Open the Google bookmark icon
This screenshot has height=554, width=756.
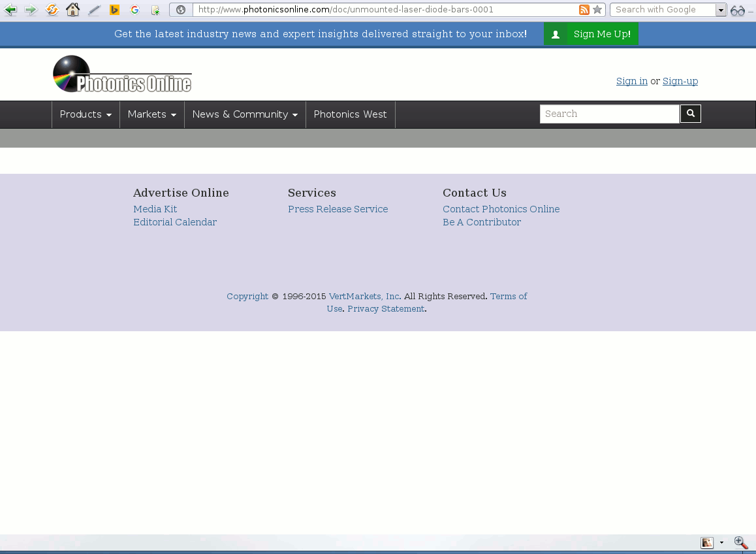pyautogui.click(x=135, y=10)
